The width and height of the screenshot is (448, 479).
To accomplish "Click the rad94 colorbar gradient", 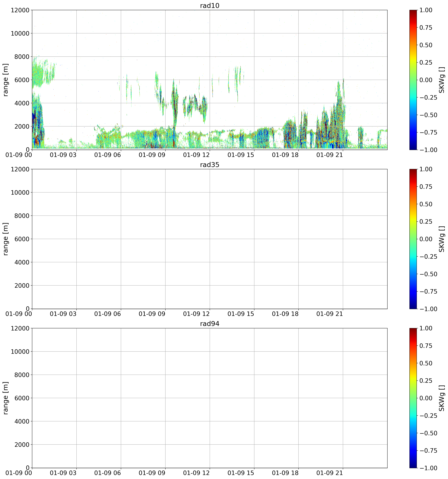I will point(413,398).
